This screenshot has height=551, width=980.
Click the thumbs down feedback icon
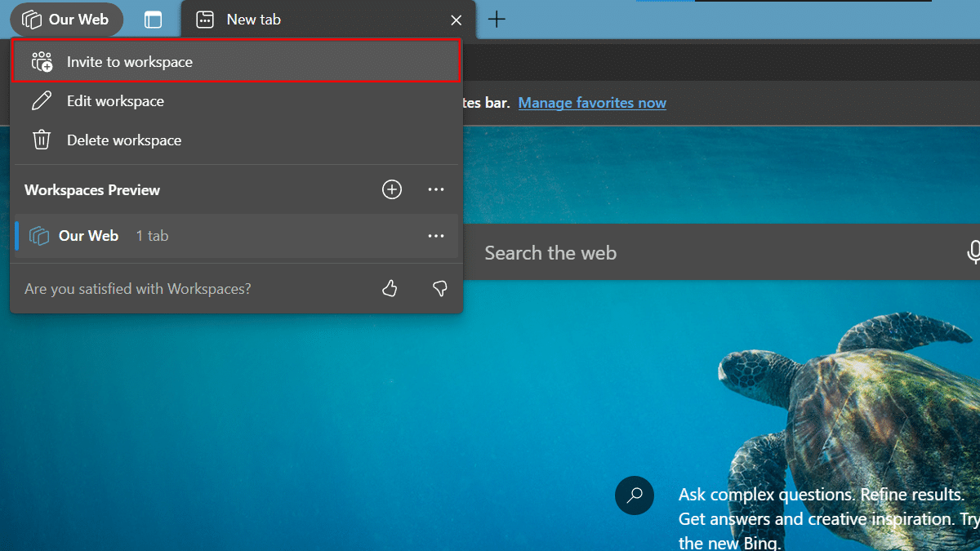(x=439, y=288)
